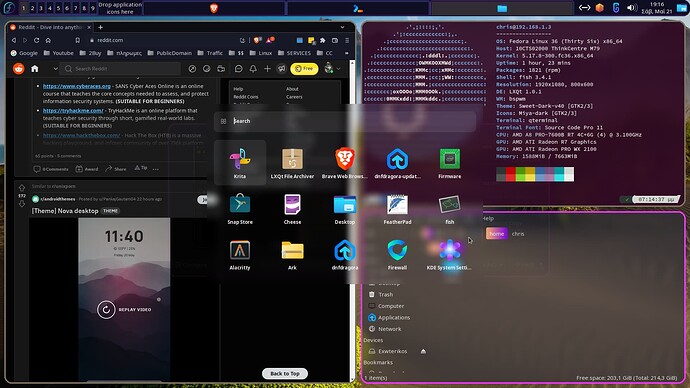Open dnfdragora-updater app
The width and height of the screenshot is (690, 388).
coord(397,163)
